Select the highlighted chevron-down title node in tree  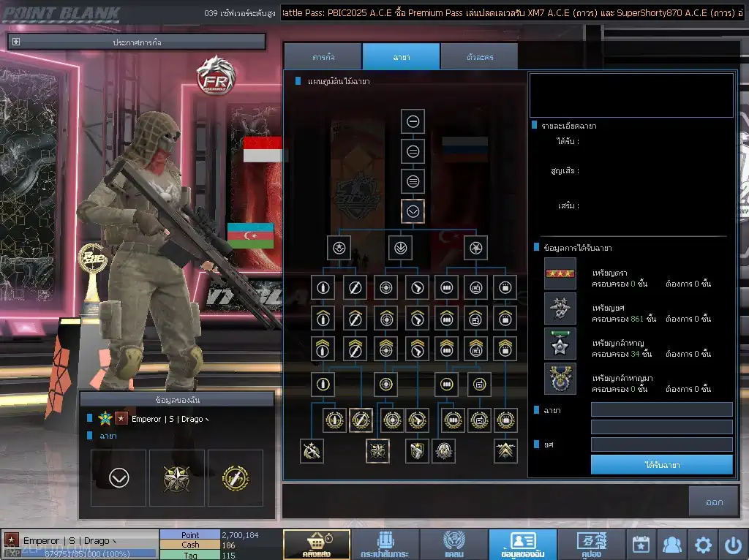pyautogui.click(x=413, y=211)
